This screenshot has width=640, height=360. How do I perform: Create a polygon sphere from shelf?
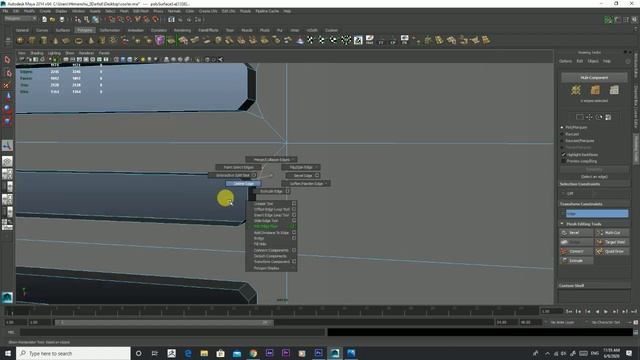pos(20,40)
